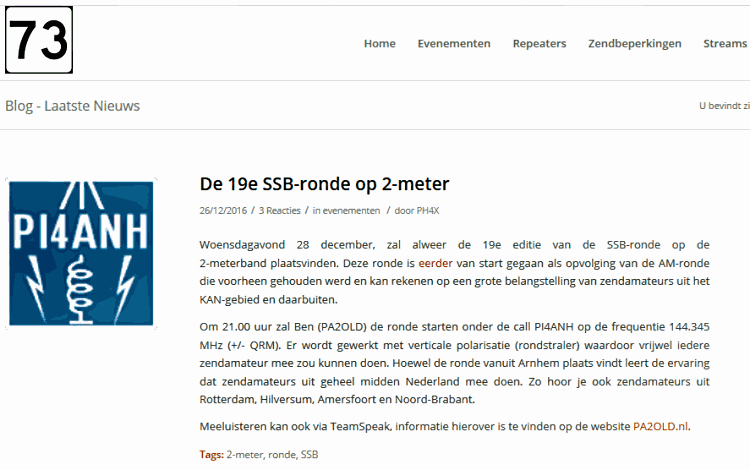View author PH4X profile link
750x470 pixels.
click(428, 210)
